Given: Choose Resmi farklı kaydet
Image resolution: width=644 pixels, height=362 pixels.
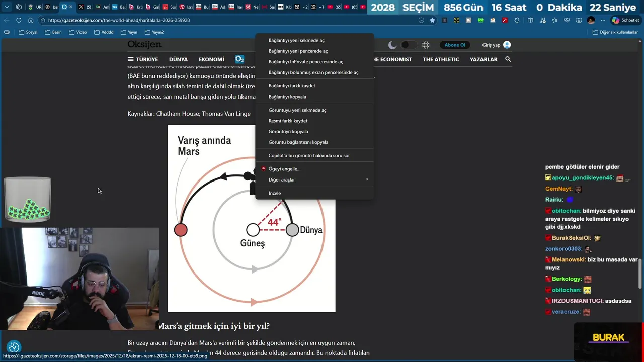Looking at the screenshot, I should tap(314, 121).
